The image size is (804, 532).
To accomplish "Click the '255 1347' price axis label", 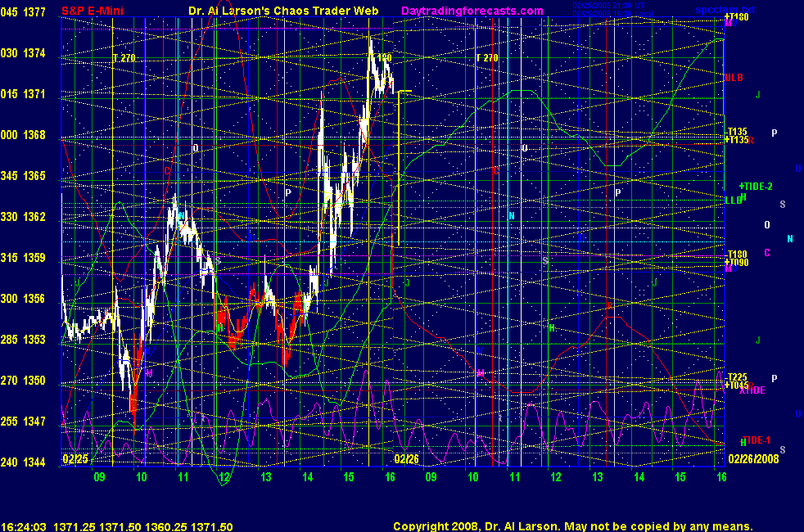I will point(23,422).
